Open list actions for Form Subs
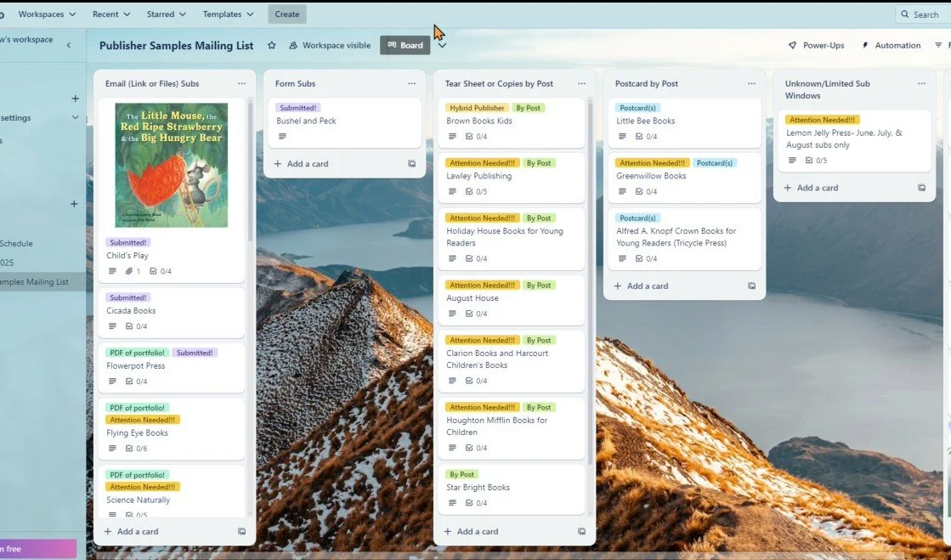951x560 pixels. coord(412,84)
